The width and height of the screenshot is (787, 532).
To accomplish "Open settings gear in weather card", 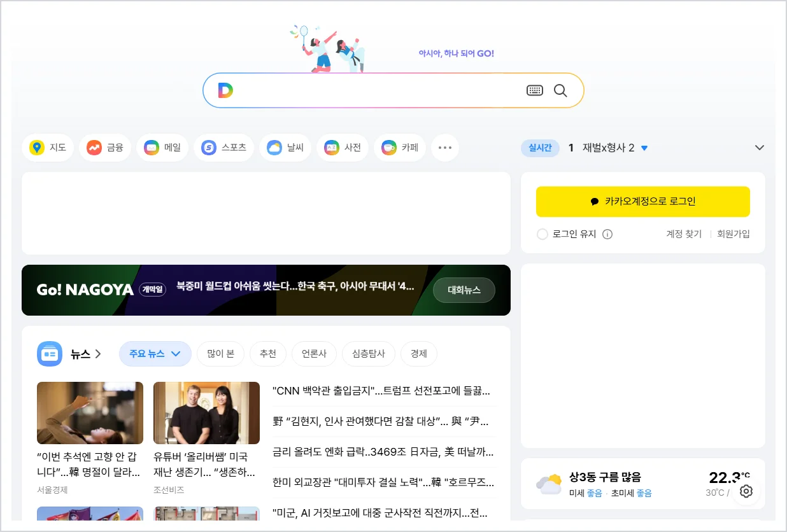I will point(746,491).
